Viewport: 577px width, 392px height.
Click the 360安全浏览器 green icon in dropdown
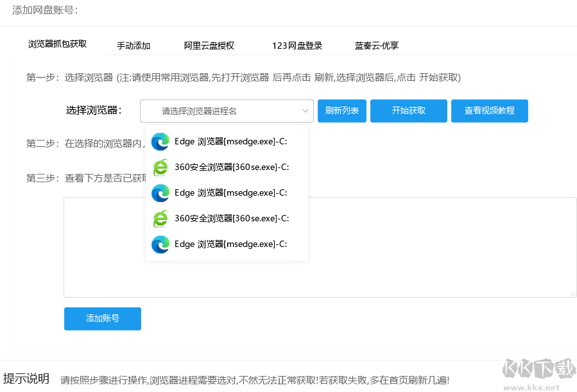point(160,167)
